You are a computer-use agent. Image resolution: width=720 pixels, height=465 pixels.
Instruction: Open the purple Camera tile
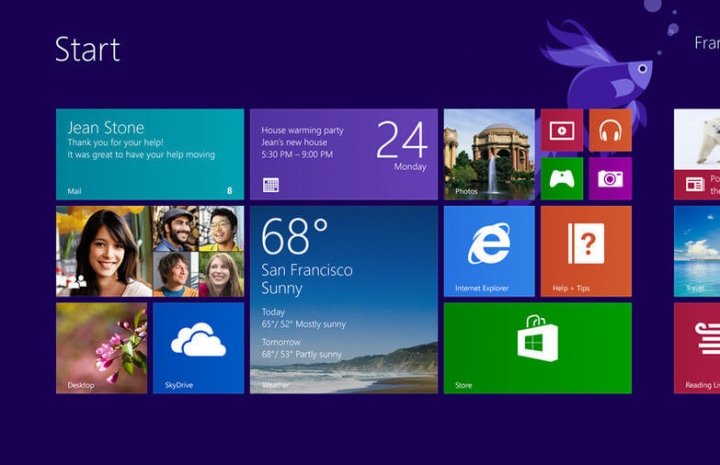[x=610, y=178]
